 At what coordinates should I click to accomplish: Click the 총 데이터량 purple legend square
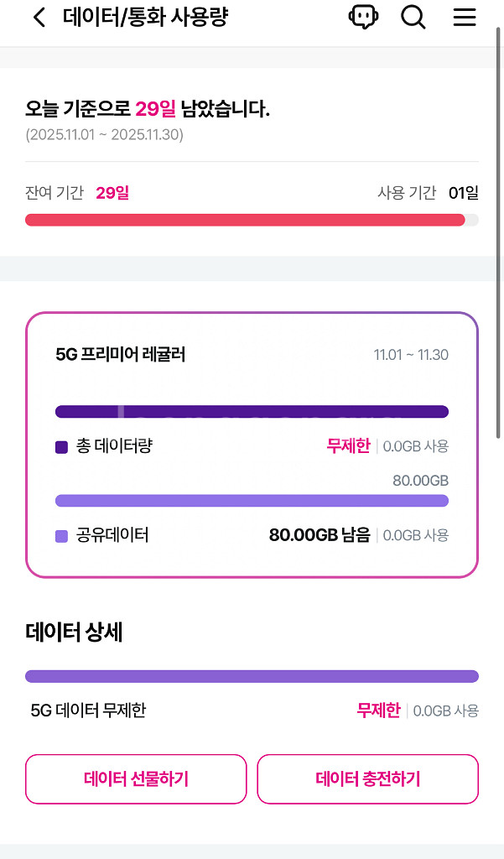[x=60, y=445]
